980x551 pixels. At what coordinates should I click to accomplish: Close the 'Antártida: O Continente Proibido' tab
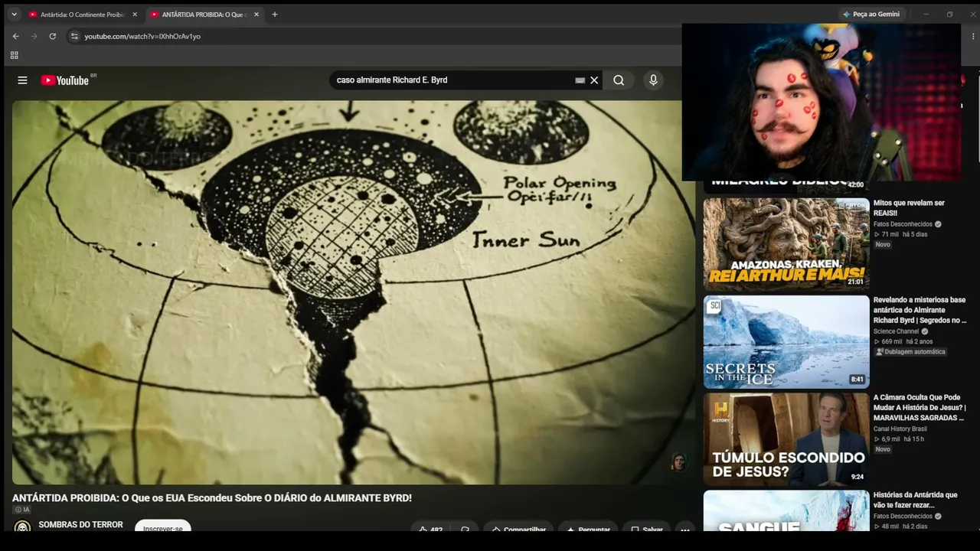coord(135,15)
